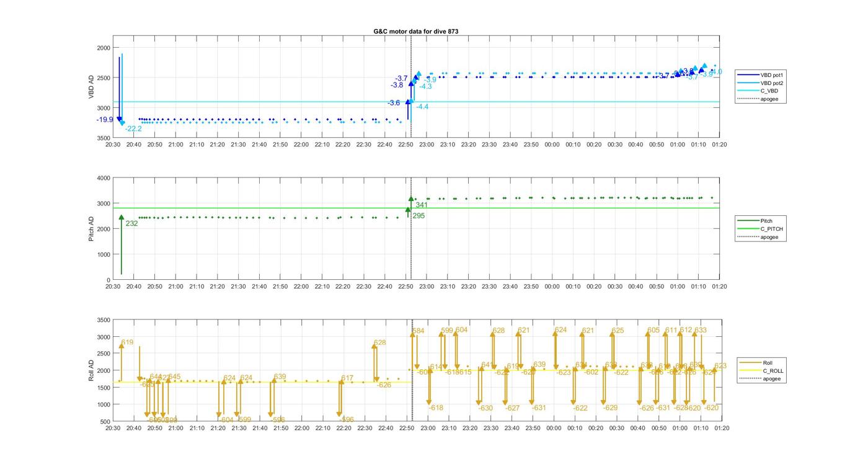Click the '-630' roll data label
The image size is (868, 474).
pyautogui.click(x=485, y=408)
